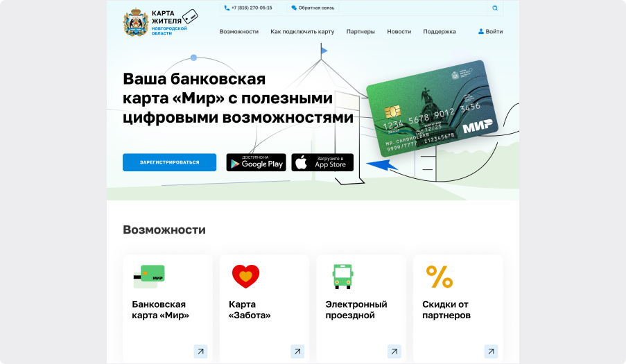The height and width of the screenshot is (364, 626).
Task: Click the green bus icon
Action: click(x=342, y=276)
